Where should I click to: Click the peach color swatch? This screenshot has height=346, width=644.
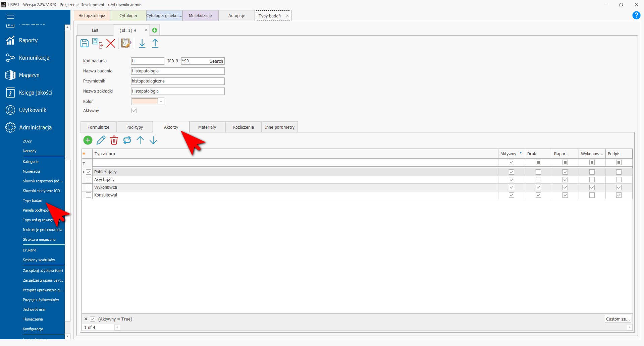coord(145,101)
